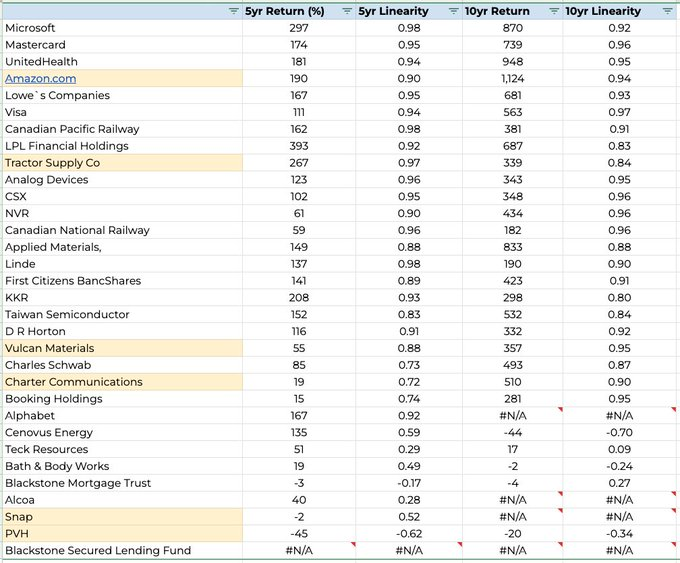Viewport: 680px width, 563px height.
Task: Open filter menu for company name column
Action: [x=234, y=11]
